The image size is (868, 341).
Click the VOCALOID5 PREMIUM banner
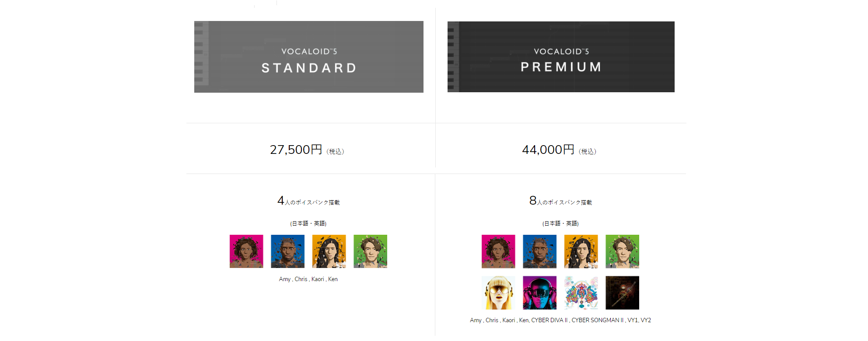561,57
